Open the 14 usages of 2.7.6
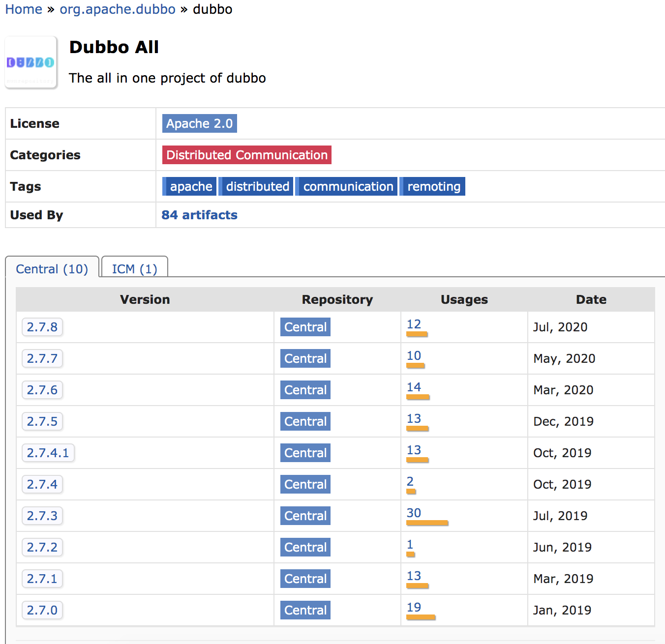This screenshot has height=644, width=665. [414, 387]
